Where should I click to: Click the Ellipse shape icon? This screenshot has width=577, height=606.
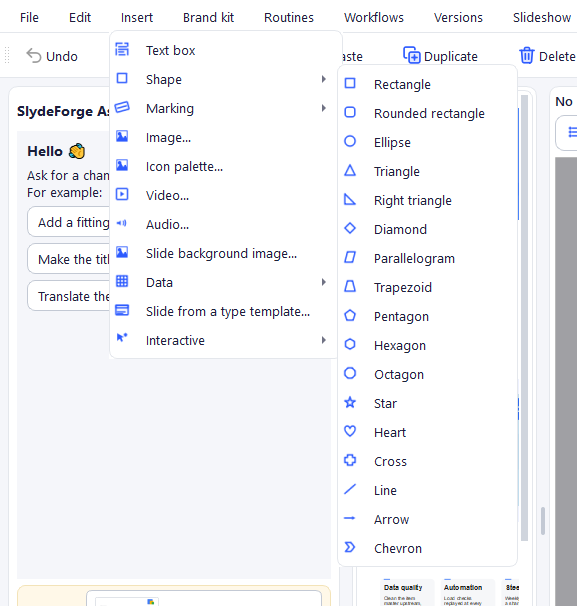350,141
